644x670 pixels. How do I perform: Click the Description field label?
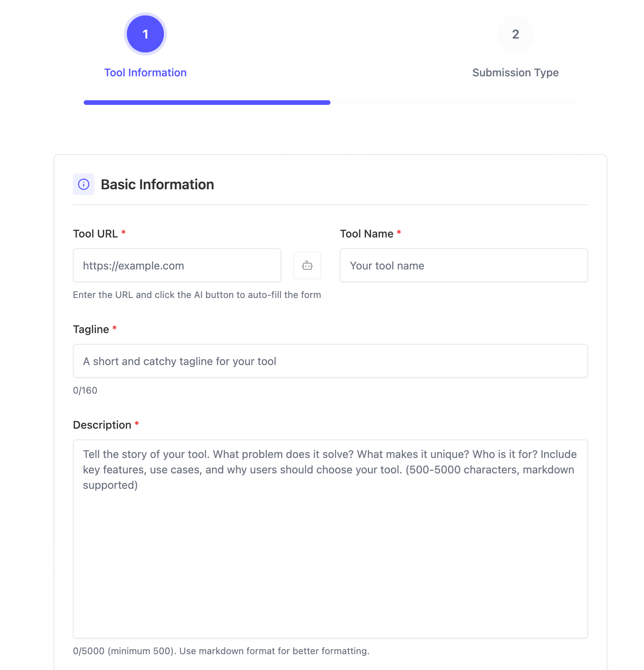102,425
